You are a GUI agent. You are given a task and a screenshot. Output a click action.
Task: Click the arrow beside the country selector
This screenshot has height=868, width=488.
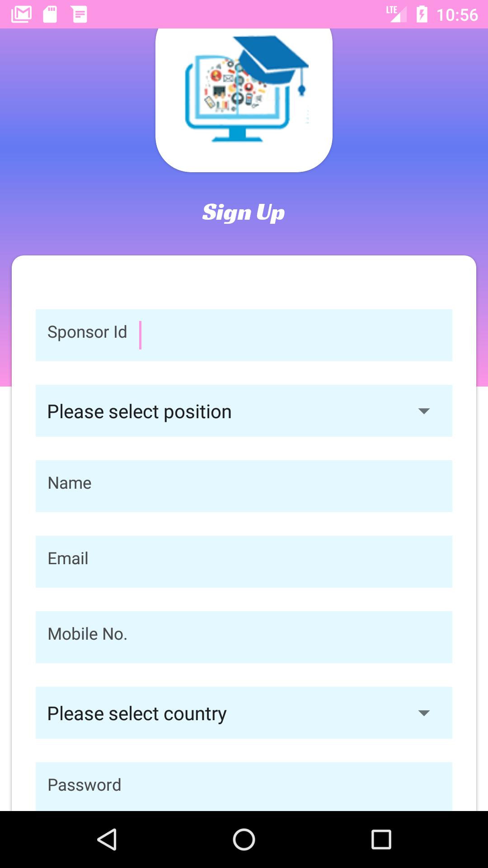tap(424, 713)
